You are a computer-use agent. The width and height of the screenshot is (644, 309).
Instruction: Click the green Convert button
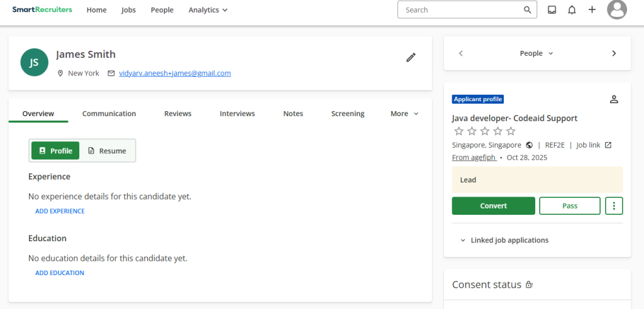[x=493, y=206]
